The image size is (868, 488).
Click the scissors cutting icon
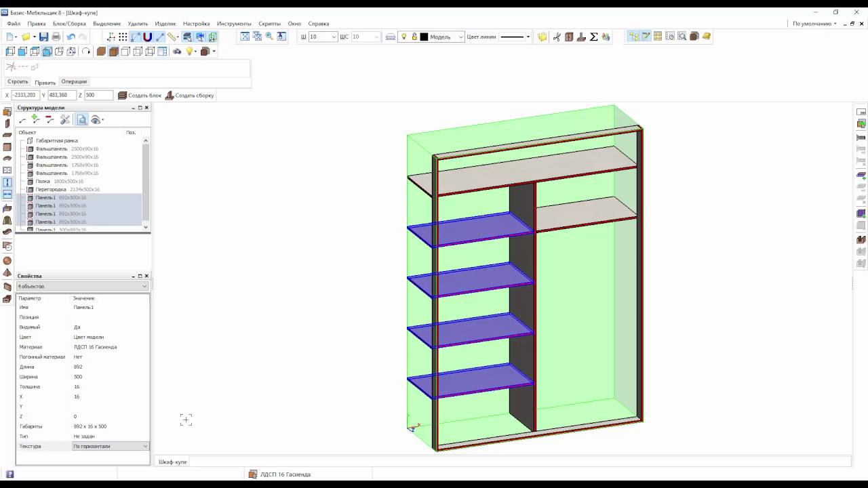(x=557, y=37)
